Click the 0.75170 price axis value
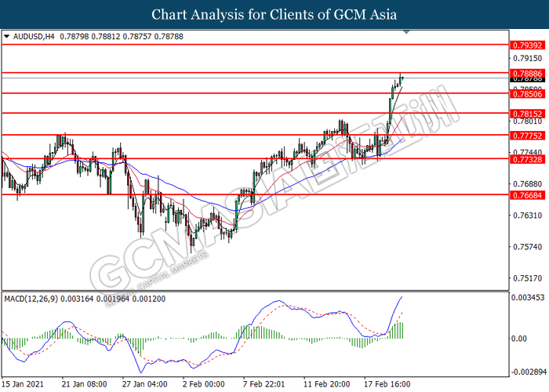549x392 pixels. [527, 278]
